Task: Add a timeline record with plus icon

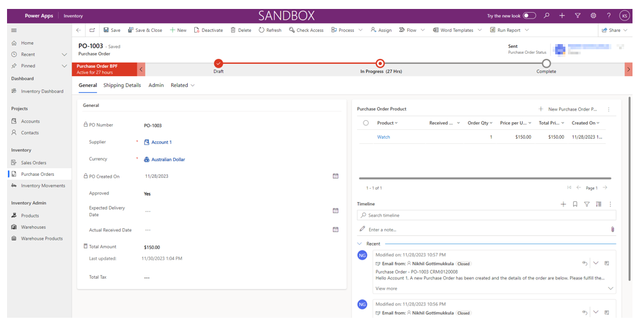Action: pyautogui.click(x=563, y=204)
